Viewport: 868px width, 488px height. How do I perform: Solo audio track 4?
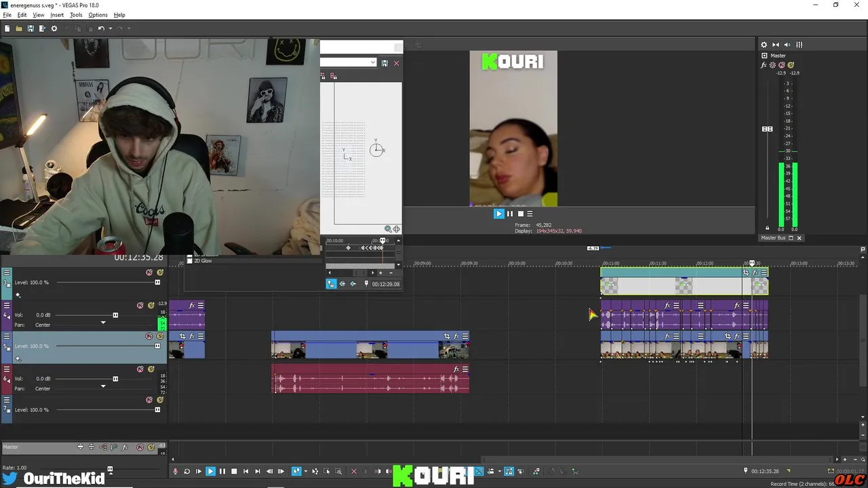pyautogui.click(x=151, y=306)
